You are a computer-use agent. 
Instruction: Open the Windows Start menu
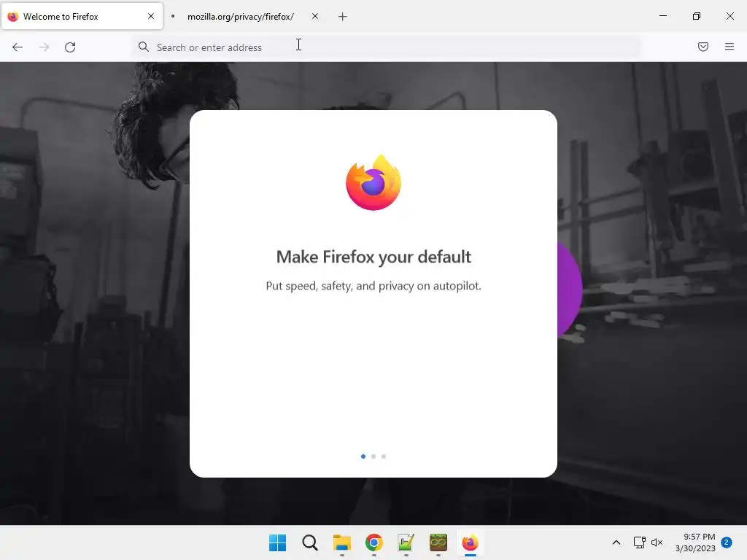click(x=278, y=542)
